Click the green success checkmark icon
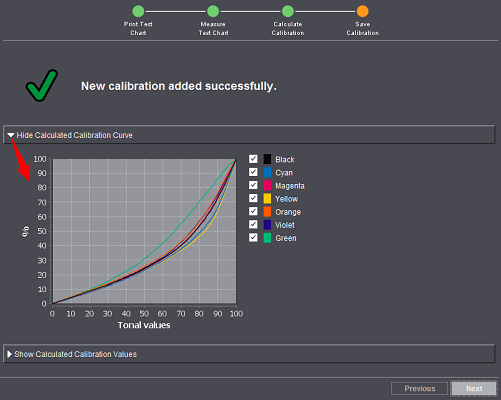This screenshot has width=501, height=400. pos(42,85)
